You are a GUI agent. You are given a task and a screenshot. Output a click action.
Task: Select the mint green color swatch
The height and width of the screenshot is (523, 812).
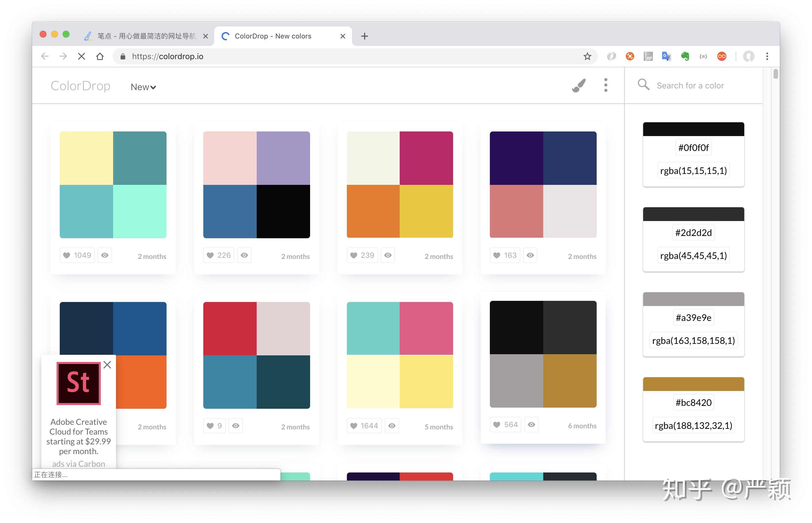pos(140,211)
